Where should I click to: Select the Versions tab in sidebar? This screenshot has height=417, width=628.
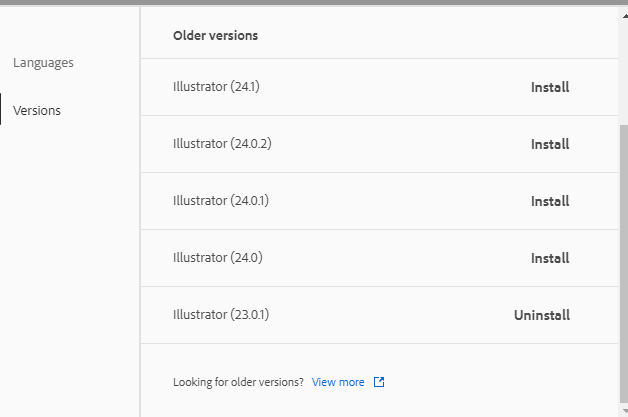coord(37,111)
